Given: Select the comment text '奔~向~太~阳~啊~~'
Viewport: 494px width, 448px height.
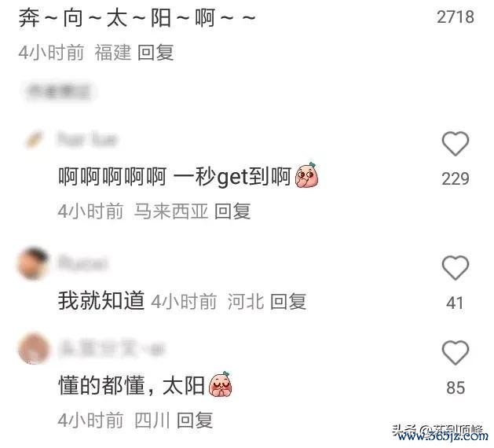Looking at the screenshot, I should coord(137,17).
